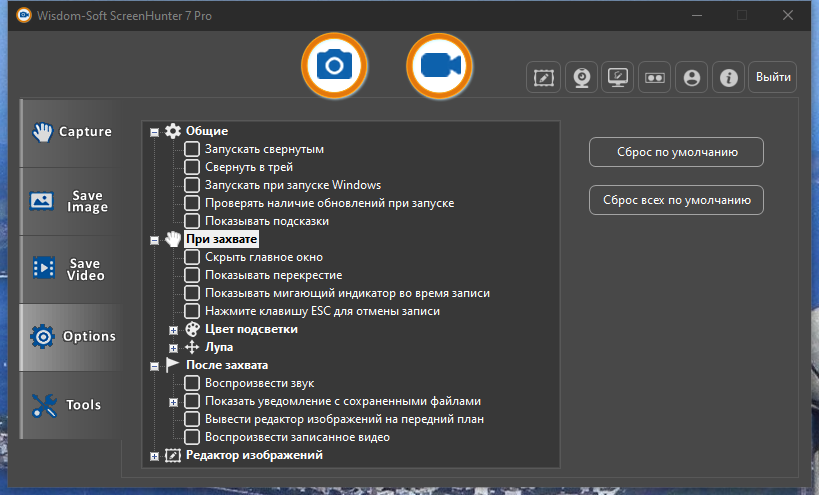819x495 pixels.
Task: Check the 'Воспроизвести звук' option
Action: tap(192, 383)
